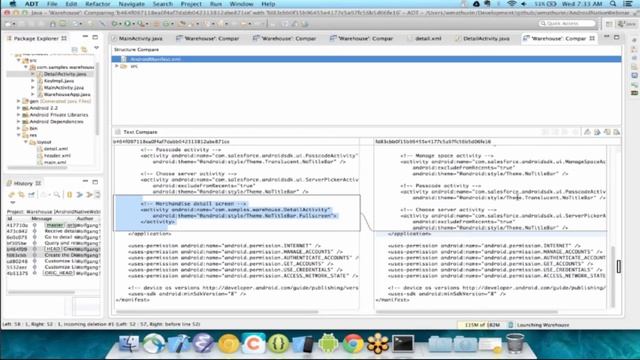Click the Id column header in History
Image resolution: width=640 pixels, height=360 pixels.
point(9,218)
